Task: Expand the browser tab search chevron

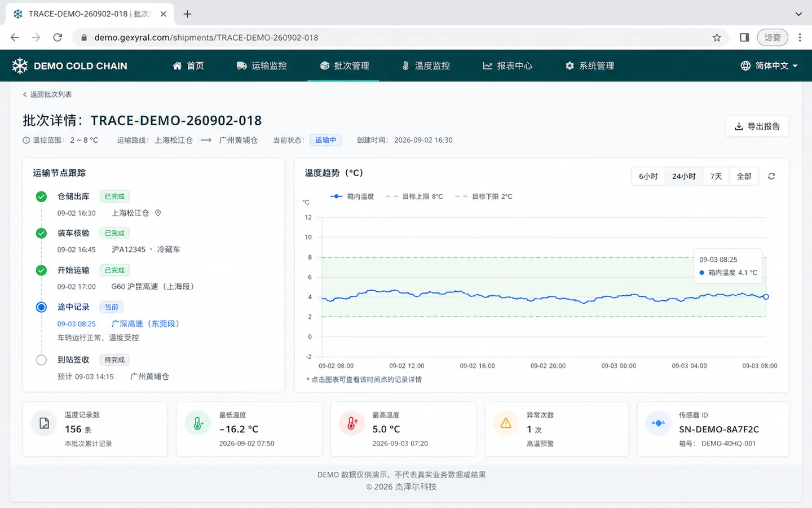Action: pyautogui.click(x=798, y=14)
